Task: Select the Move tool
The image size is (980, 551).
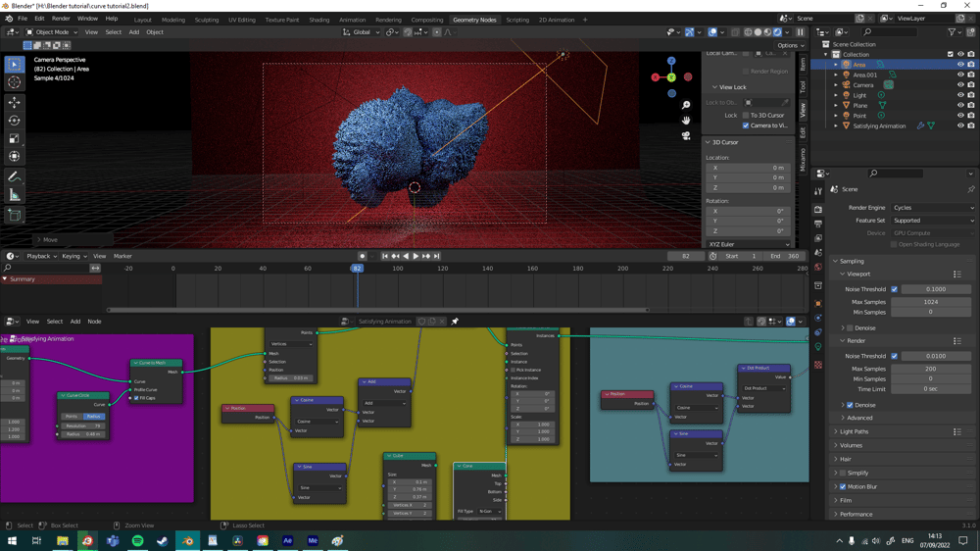Action: click(15, 102)
